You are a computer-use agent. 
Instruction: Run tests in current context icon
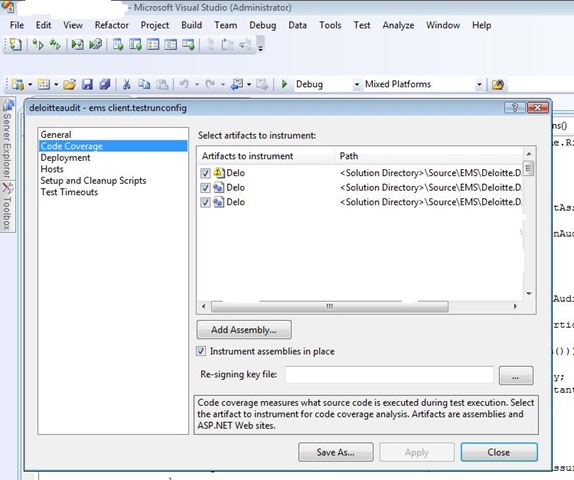pyautogui.click(x=38, y=45)
